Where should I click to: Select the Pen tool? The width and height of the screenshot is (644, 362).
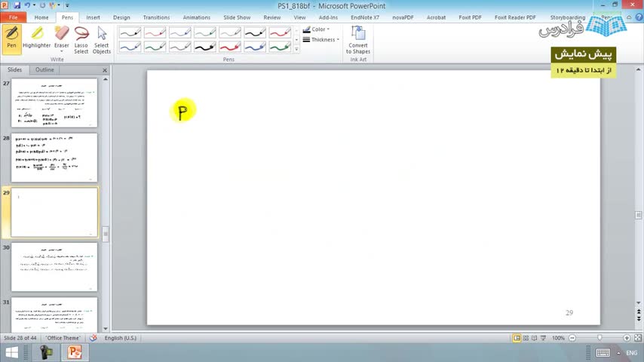pos(11,39)
